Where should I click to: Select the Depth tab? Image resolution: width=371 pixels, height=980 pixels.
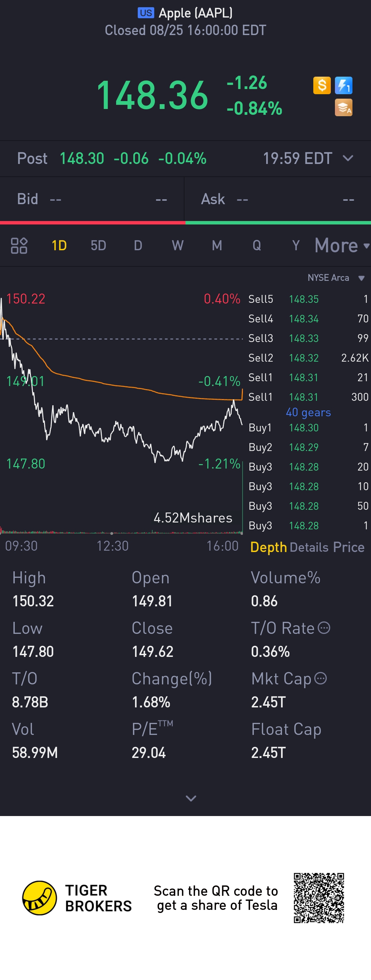click(268, 547)
